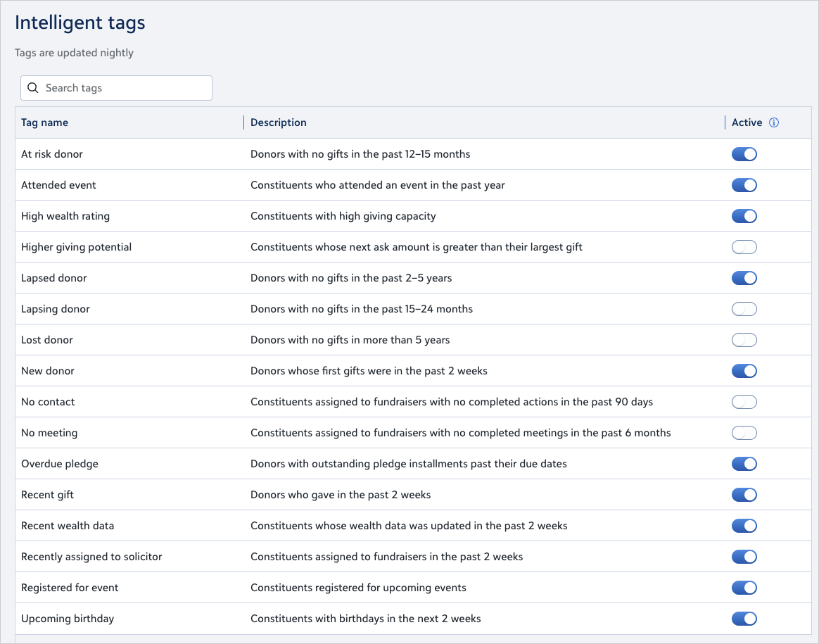
Task: Switch off the Recent gift tag
Action: tap(744, 495)
